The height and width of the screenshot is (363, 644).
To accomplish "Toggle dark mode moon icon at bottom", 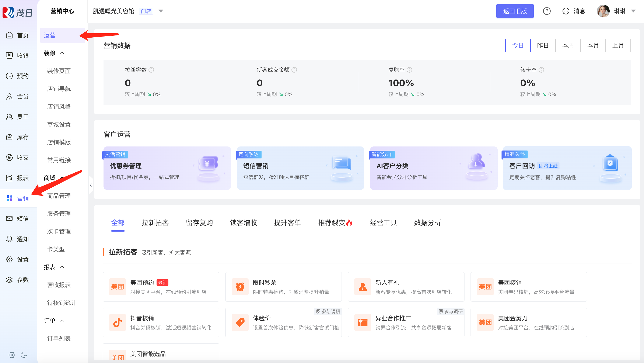I will 24,355.
